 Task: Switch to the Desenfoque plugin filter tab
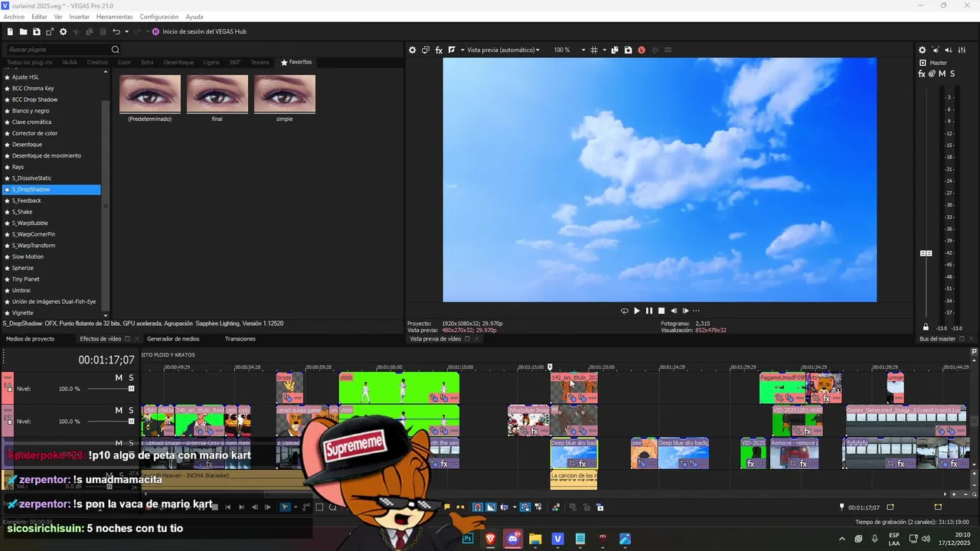click(178, 62)
